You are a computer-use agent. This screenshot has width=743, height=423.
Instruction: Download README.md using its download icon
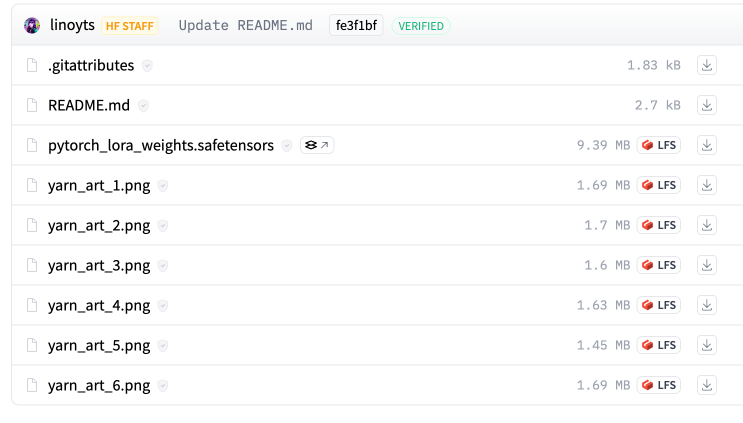coord(706,105)
